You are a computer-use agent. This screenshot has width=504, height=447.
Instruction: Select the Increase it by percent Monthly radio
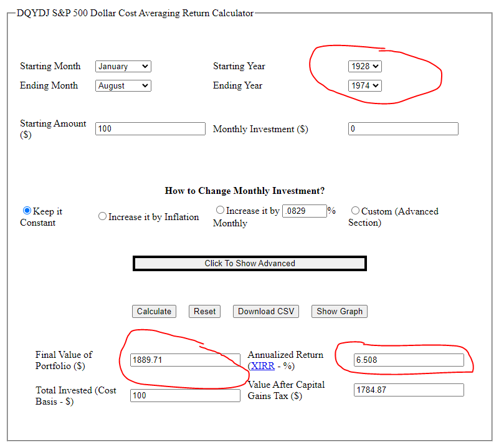[220, 210]
